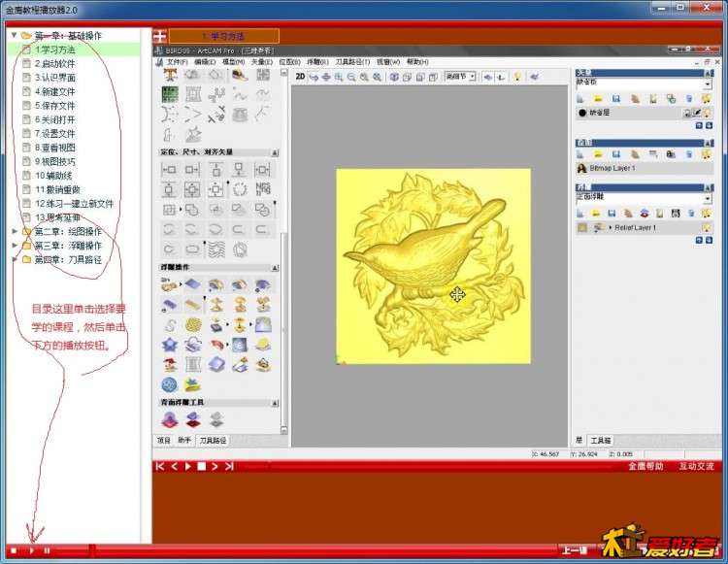This screenshot has height=564, width=728.
Task: Expand the 第四章:刀具路径 chapter
Action: (x=15, y=259)
